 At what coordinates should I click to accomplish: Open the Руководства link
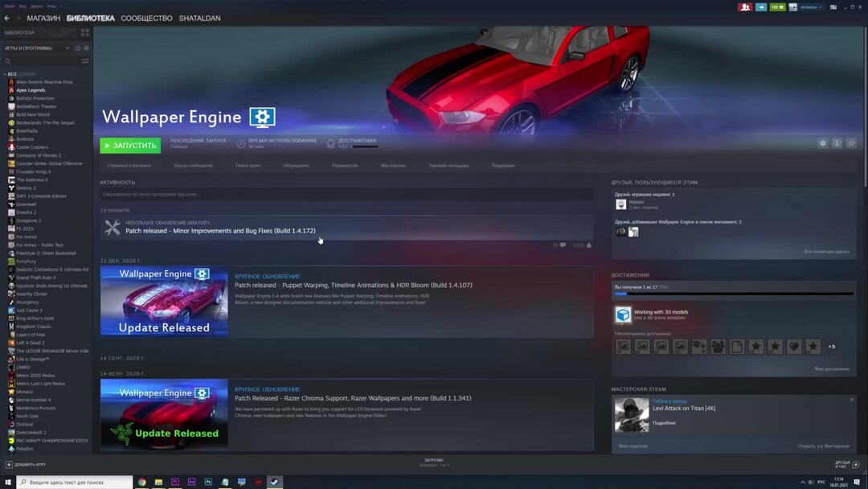tap(345, 166)
